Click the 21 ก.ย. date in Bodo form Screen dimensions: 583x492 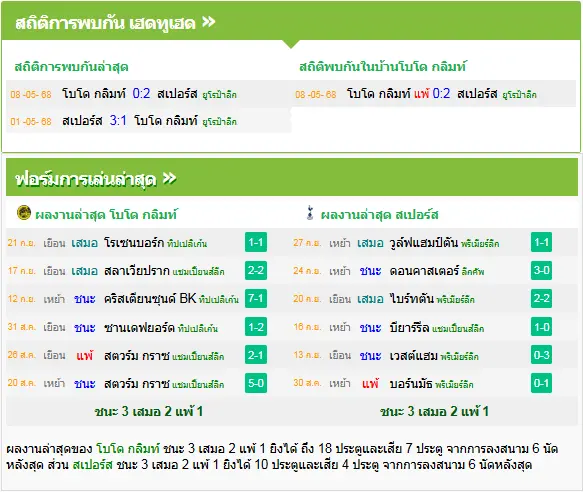tap(22, 243)
